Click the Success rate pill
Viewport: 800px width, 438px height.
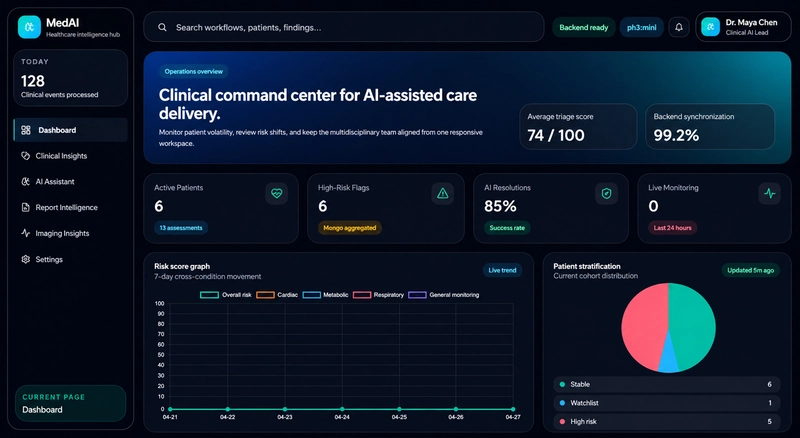click(507, 228)
